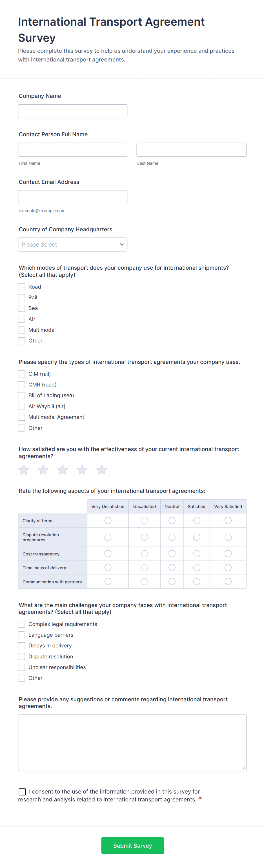
Task: Set Timeliness of delivery to Unsatisfied
Action: pyautogui.click(x=144, y=568)
